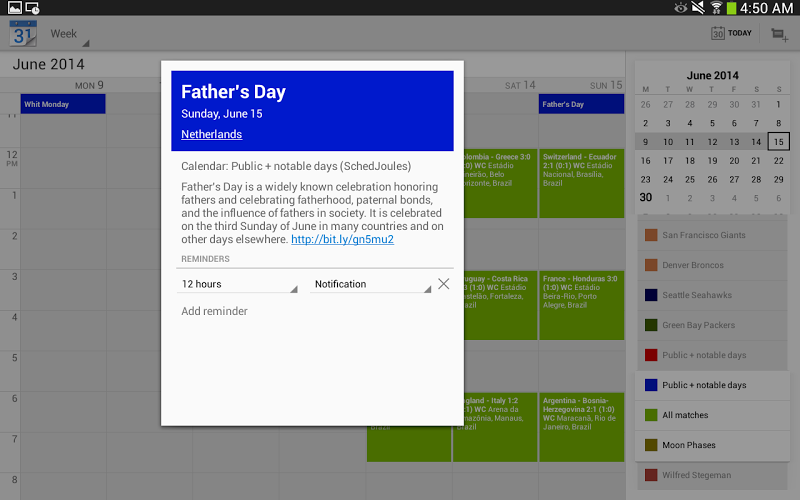Toggle the San Francisco Giants calendar
Image resolution: width=800 pixels, height=500 pixels.
(x=712, y=235)
